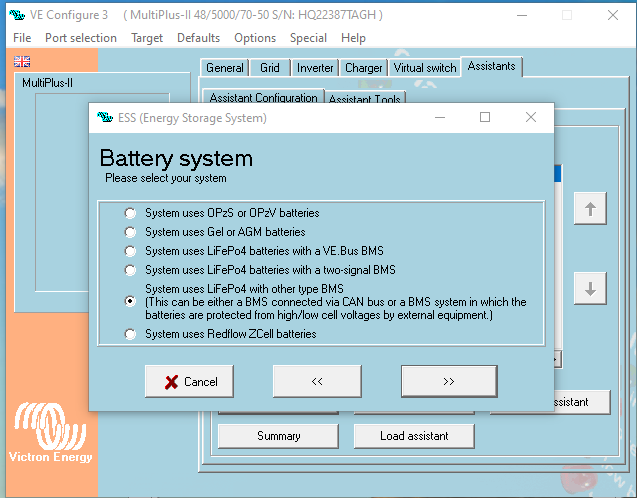Image resolution: width=637 pixels, height=498 pixels.
Task: Go back with the << button
Action: tap(317, 381)
